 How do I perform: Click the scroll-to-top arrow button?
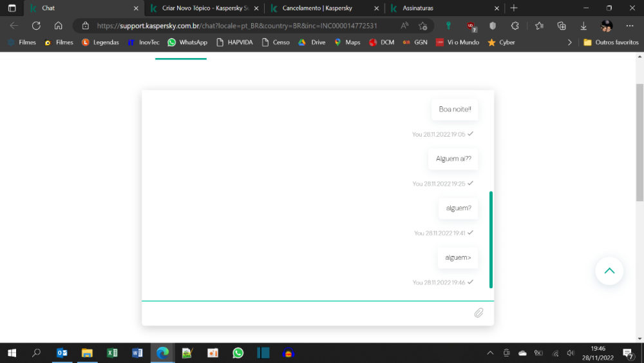[x=609, y=271]
